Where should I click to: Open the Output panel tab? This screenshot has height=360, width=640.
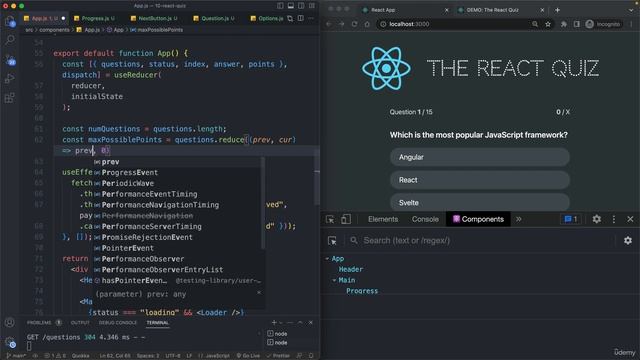tap(80, 322)
